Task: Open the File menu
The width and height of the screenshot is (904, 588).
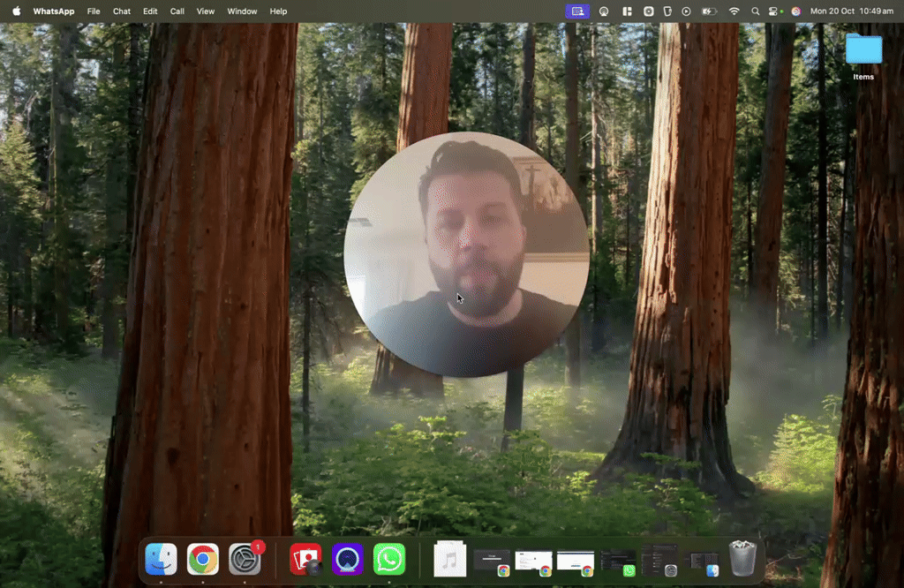Action: coord(94,11)
